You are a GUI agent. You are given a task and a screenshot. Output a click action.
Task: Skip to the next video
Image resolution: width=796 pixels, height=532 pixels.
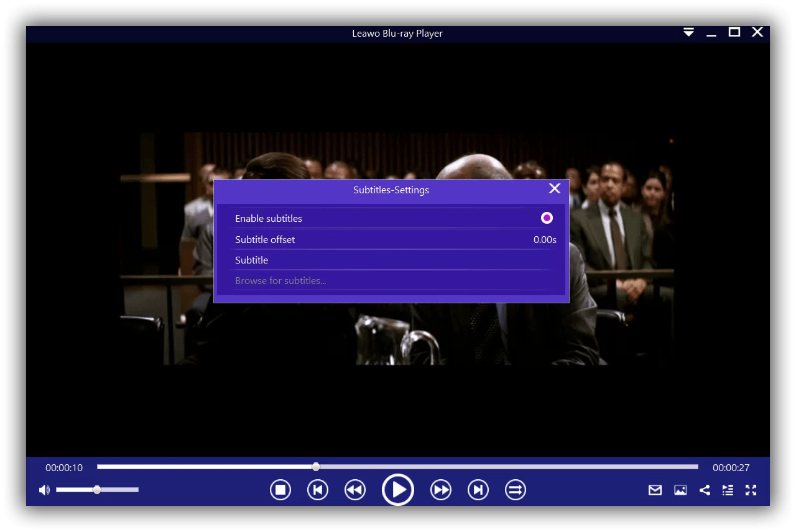(x=478, y=490)
